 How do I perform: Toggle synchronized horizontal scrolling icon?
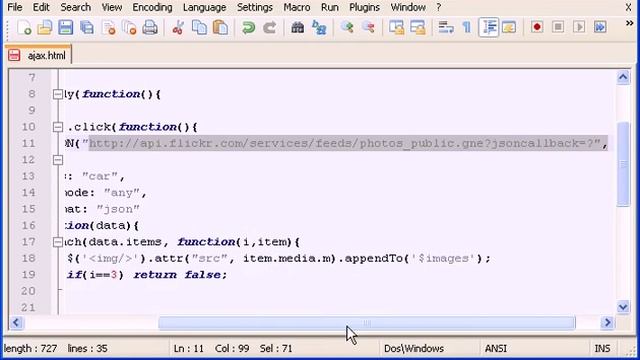coord(418,28)
